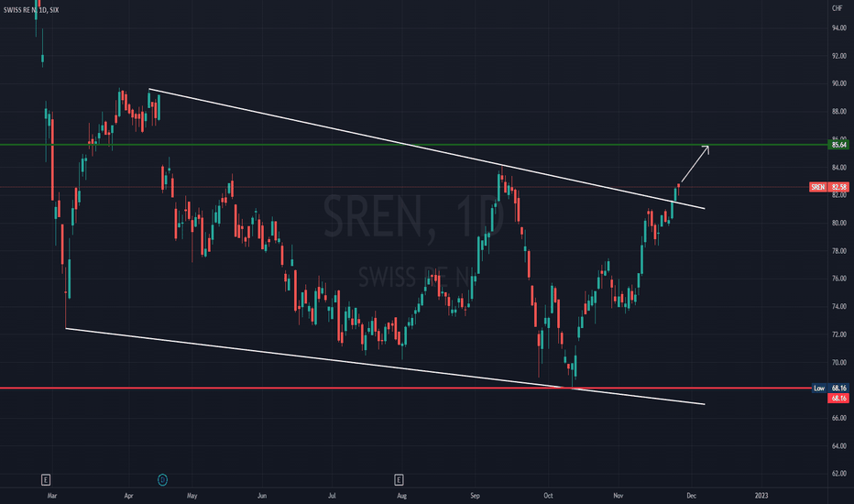Select the green 85.64 price label
Viewport: 854px width, 504px height.
click(x=838, y=145)
